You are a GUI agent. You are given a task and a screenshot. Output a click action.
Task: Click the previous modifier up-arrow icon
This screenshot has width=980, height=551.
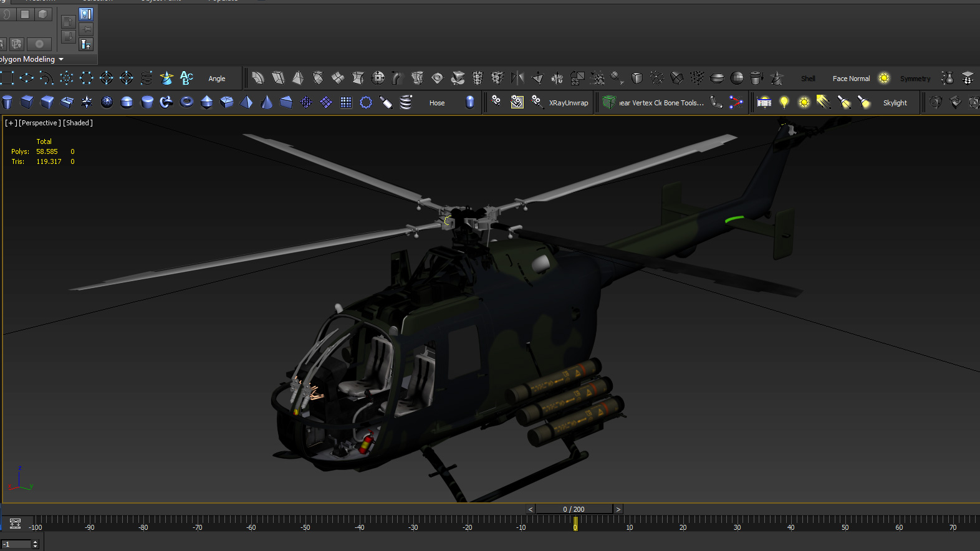coord(69,22)
